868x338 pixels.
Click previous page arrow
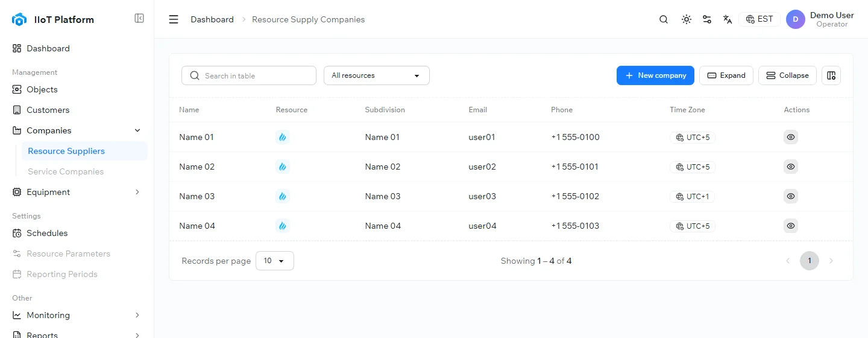pos(788,261)
